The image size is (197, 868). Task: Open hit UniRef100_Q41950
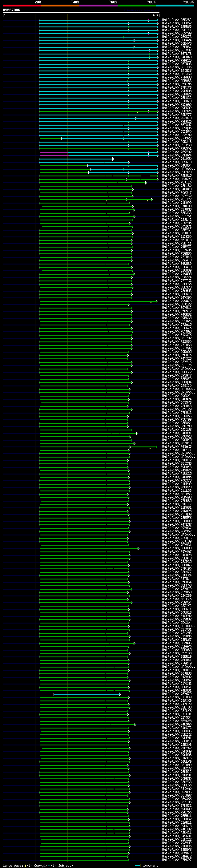177,159
